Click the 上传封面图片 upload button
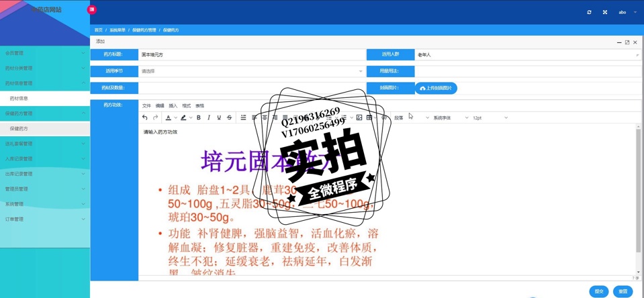This screenshot has height=298, width=644. click(x=436, y=88)
